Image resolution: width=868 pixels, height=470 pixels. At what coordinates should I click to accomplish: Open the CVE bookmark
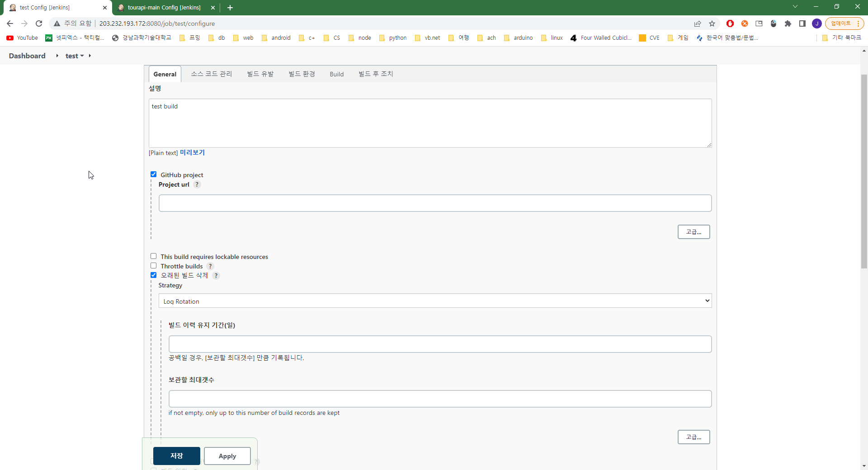[x=649, y=38]
